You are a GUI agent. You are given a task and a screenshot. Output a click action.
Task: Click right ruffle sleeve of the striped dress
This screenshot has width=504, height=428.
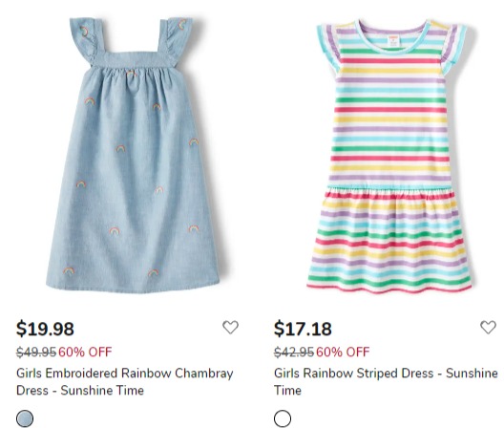coord(453,49)
